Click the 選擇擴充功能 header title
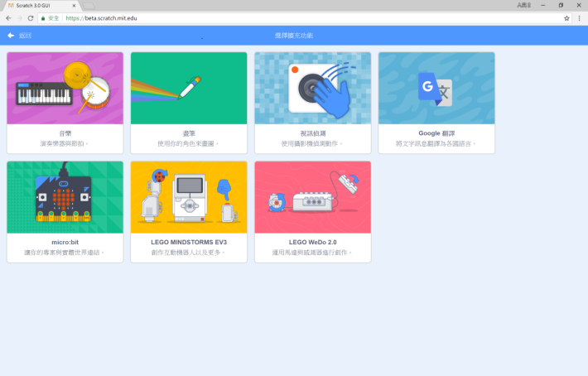Screen dimensions: 588x376 [x=294, y=36]
